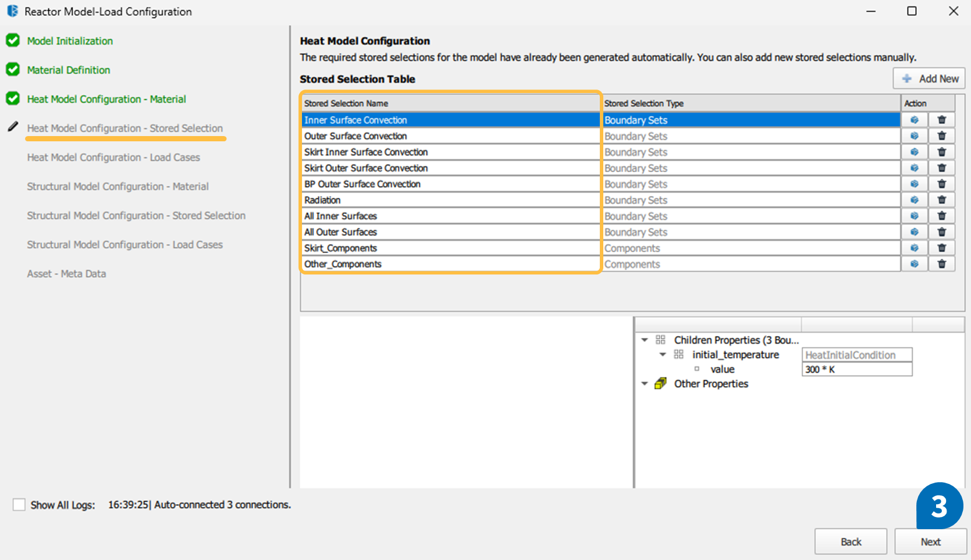The image size is (971, 560).
Task: Delete the Skirt Outer Surface Convection selection
Action: [x=941, y=168]
